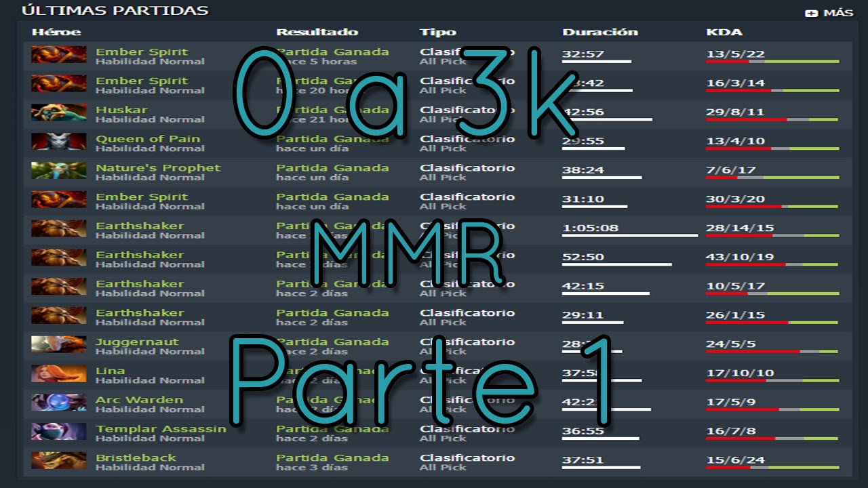868x488 pixels.
Task: Click Earthshaker hero icon in 42:15 match row
Action: coord(58,287)
